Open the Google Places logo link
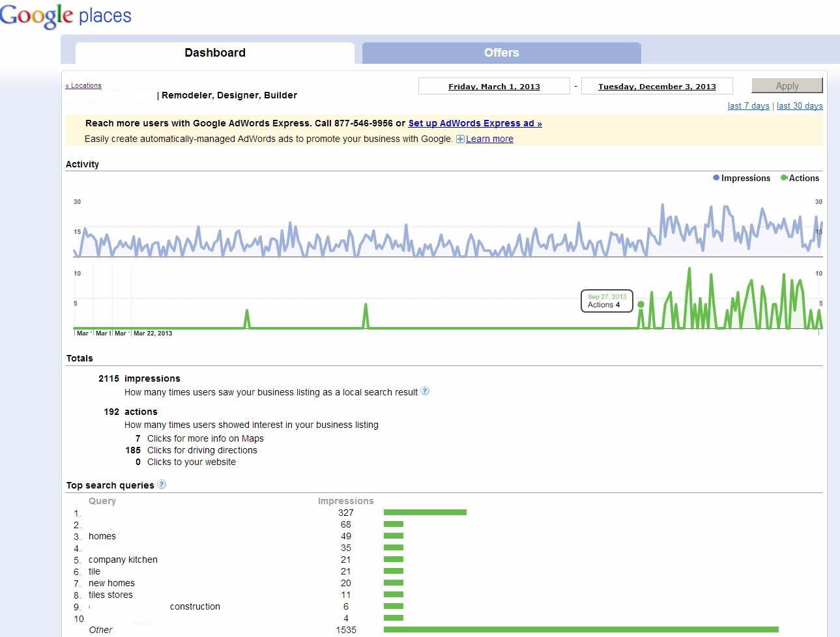 [x=65, y=15]
